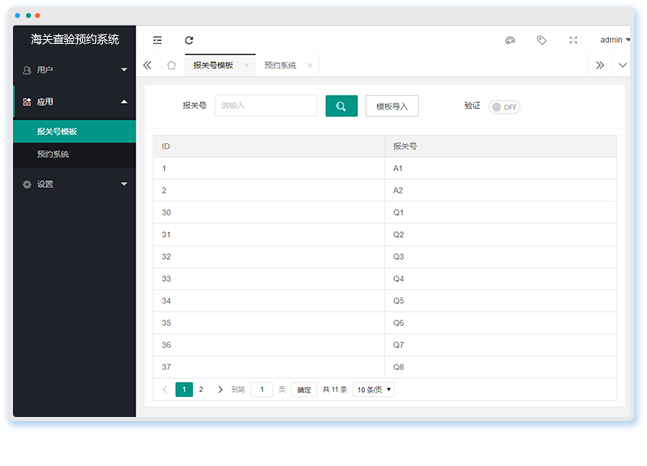Expand the 用户 sidebar menu

point(75,70)
